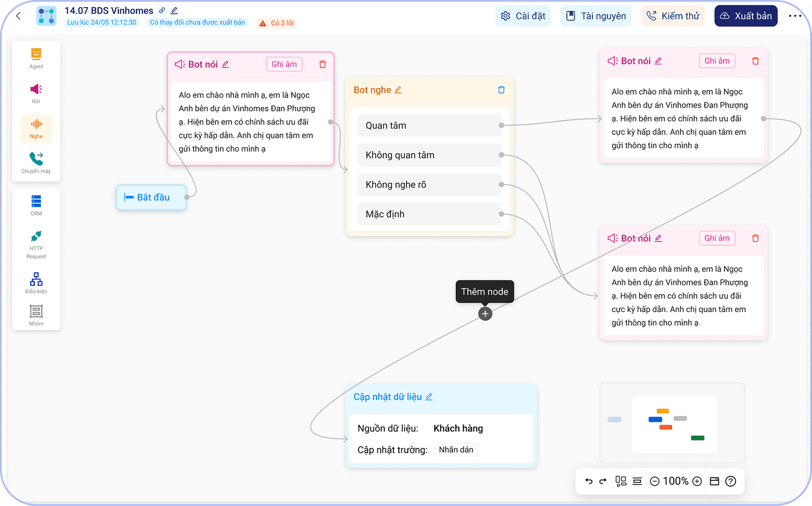Viewport: 812px width, 506px height.
Task: Add a CRM node from sidebar
Action: click(x=36, y=204)
